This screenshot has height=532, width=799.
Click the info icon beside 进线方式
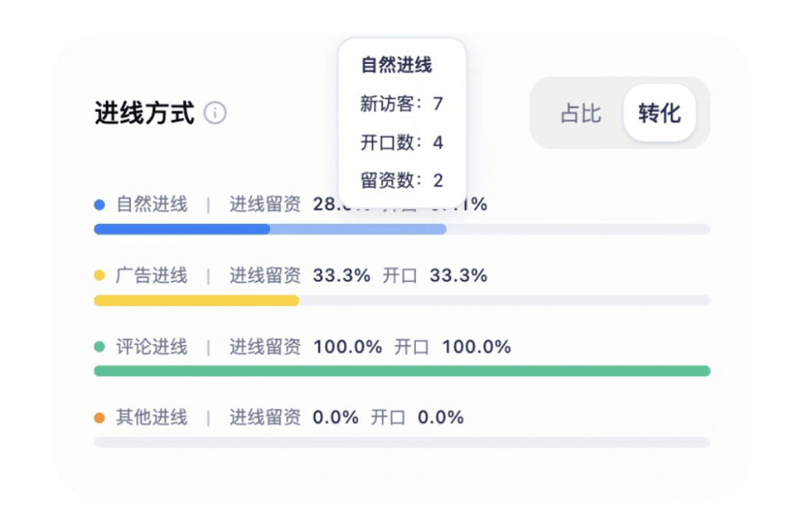(215, 113)
